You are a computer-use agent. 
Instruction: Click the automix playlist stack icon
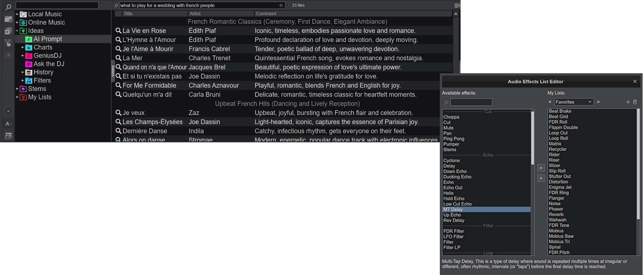point(8,31)
